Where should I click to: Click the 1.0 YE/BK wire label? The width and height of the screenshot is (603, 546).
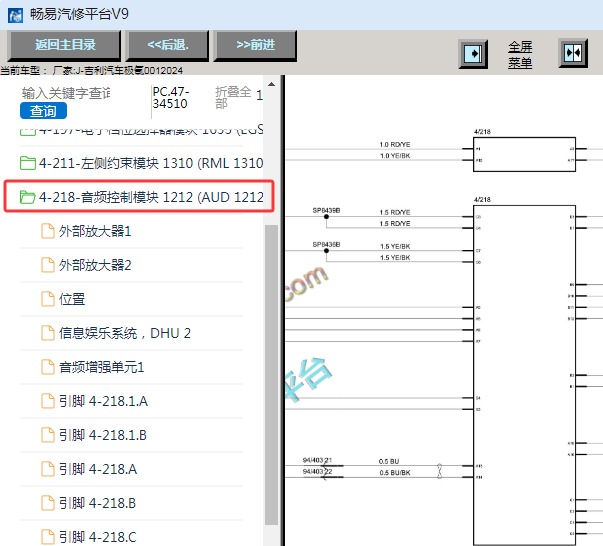(x=395, y=156)
